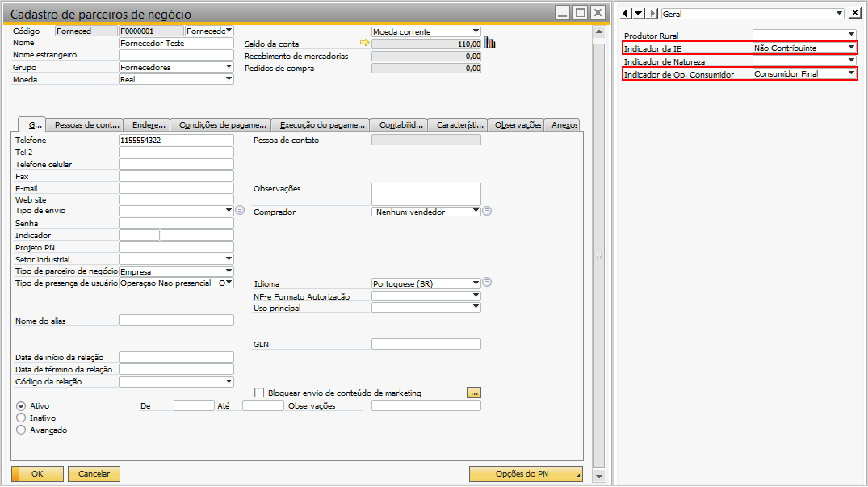Select the Ativo radio button

click(21, 405)
